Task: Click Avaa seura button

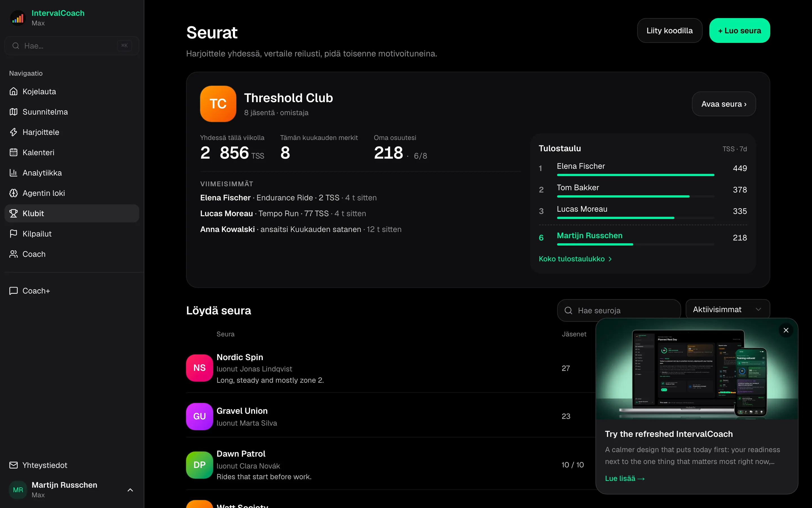Action: click(724, 104)
